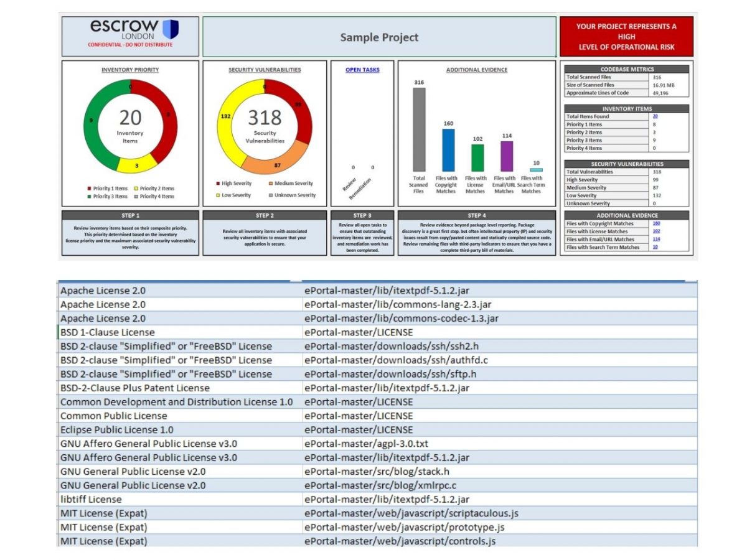Viewport: 747px width, 560px height.
Task: Click the STEP 4 header
Action: (x=476, y=215)
